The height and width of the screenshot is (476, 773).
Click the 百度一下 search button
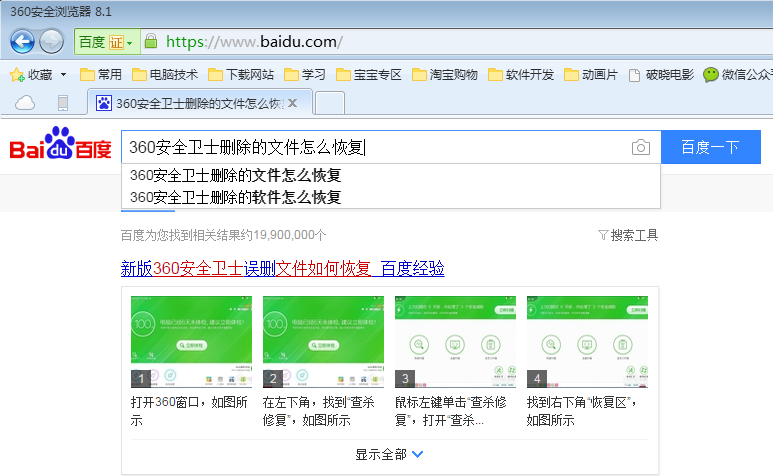(710, 147)
